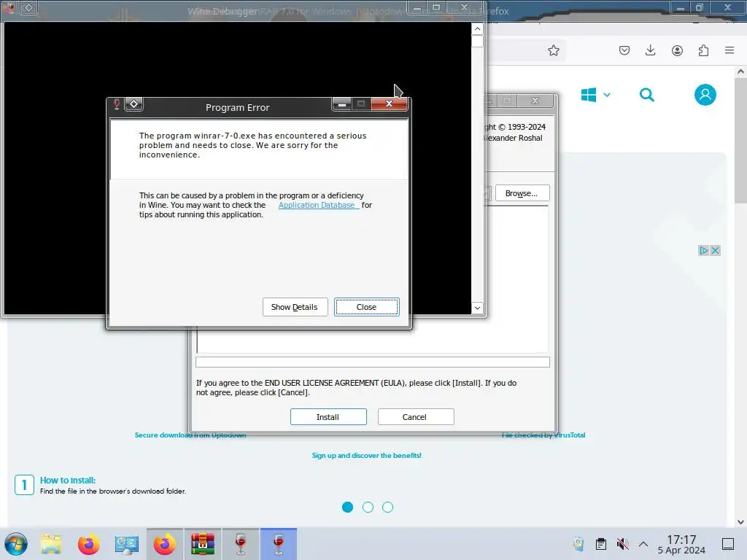The image size is (747, 560).
Task: Open the Start menu orb
Action: [16, 544]
